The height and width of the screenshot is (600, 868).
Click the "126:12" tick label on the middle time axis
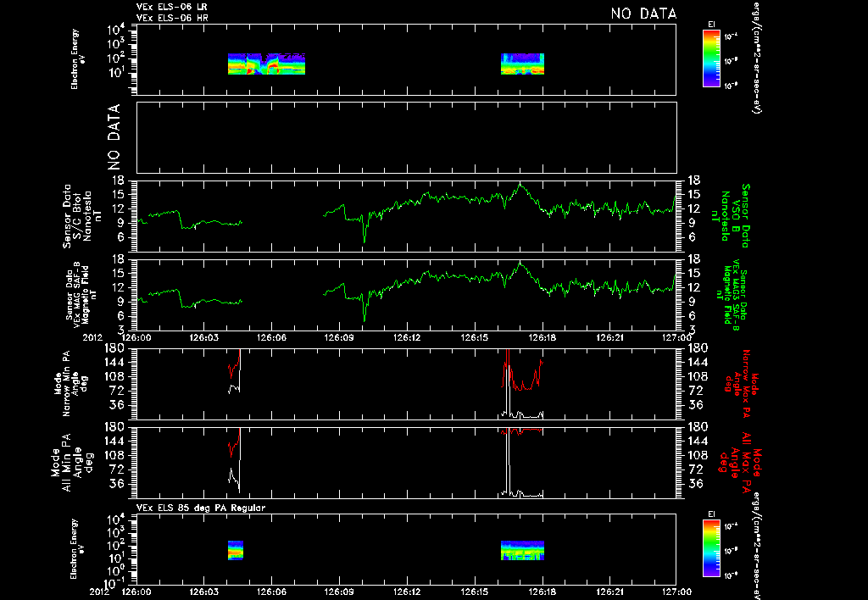pos(407,336)
